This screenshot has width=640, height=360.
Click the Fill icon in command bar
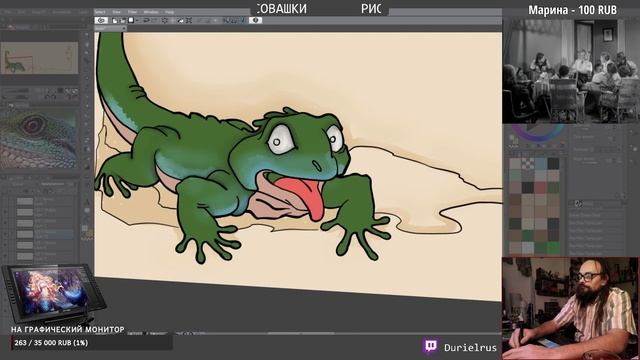pos(180,20)
